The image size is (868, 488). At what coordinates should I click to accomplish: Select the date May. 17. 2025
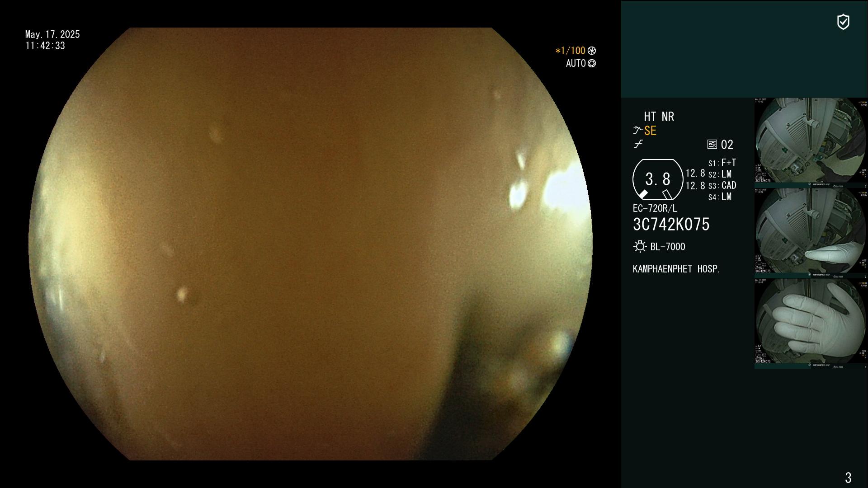[52, 34]
